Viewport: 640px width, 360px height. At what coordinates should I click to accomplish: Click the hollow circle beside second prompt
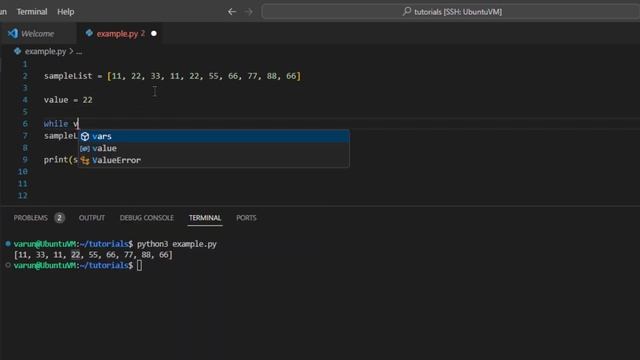[8, 265]
